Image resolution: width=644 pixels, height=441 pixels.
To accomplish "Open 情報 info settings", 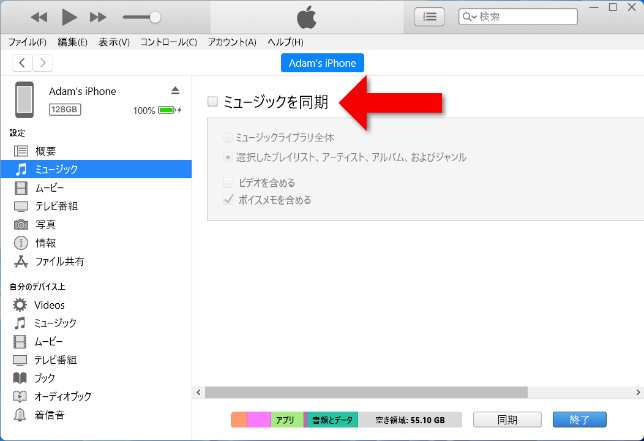I will coord(96,243).
